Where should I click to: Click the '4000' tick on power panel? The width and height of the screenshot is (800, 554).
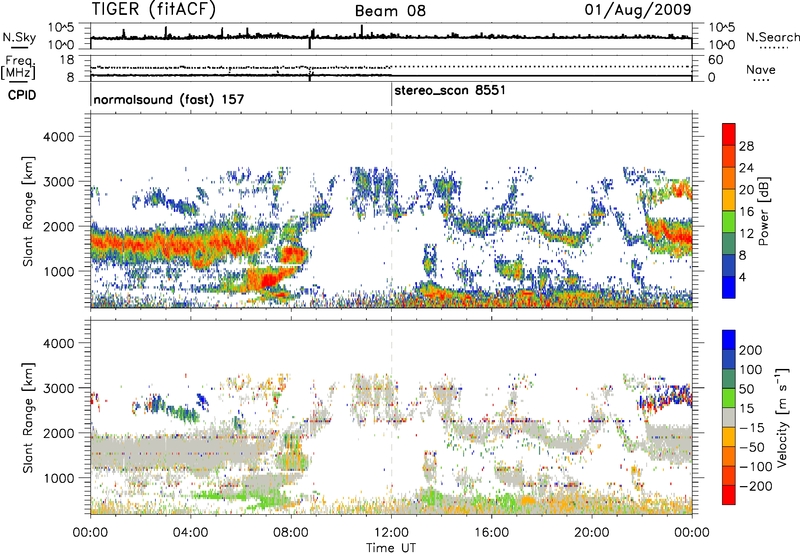coord(58,137)
